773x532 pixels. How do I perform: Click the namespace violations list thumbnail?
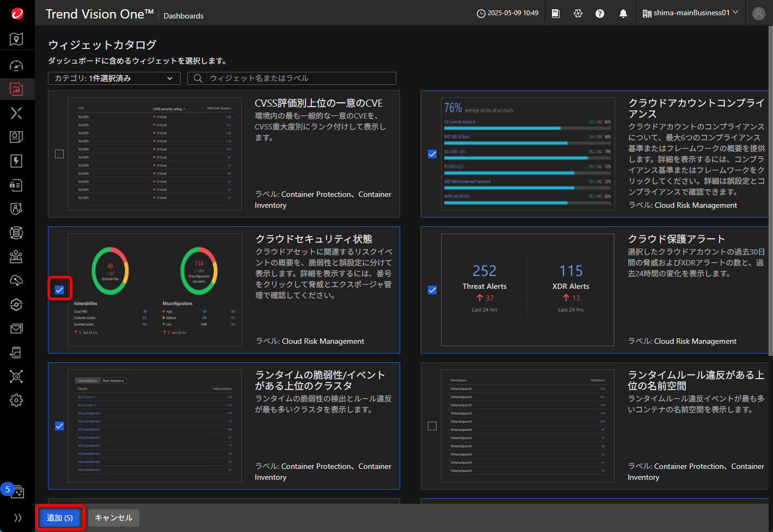tap(527, 426)
